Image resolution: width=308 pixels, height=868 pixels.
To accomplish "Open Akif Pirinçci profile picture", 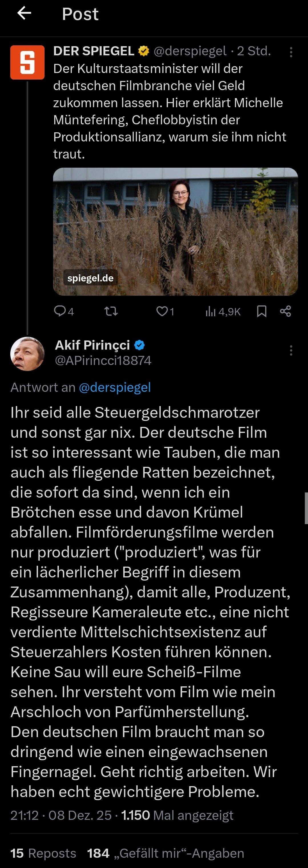I will 27,354.
